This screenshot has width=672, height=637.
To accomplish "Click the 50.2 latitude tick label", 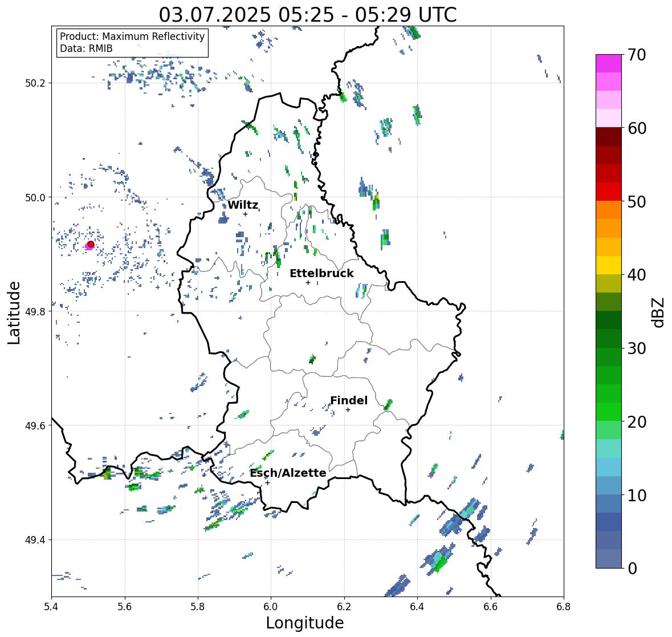I will [x=35, y=83].
